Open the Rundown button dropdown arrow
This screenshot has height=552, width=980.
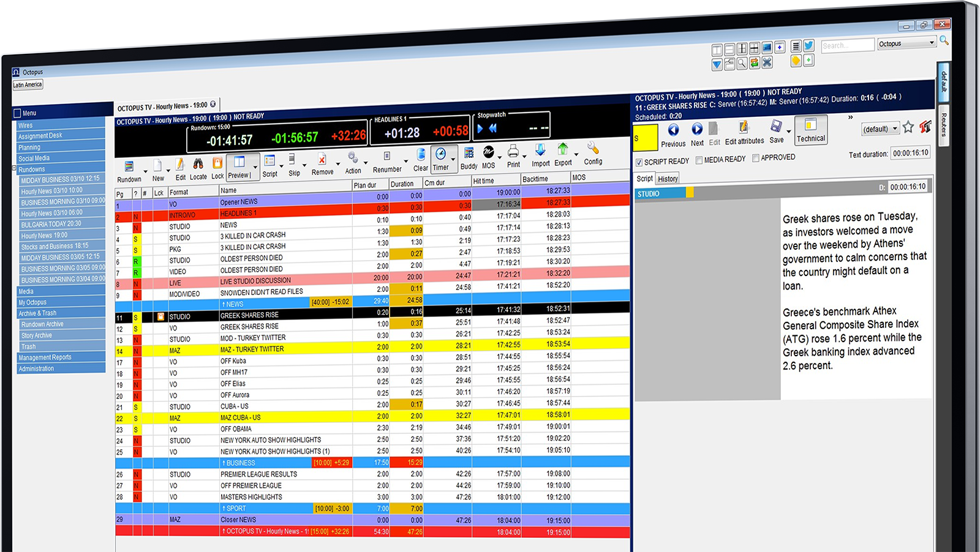point(145,171)
